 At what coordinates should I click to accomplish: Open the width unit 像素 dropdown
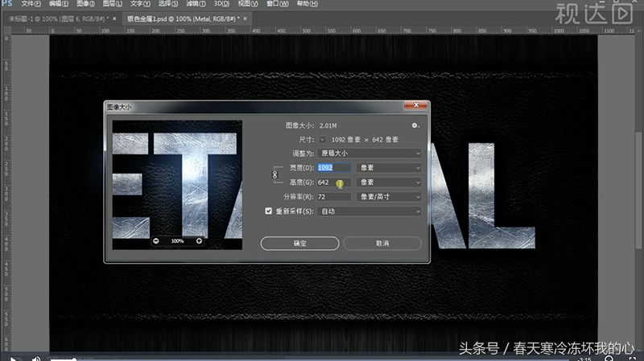[389, 168]
